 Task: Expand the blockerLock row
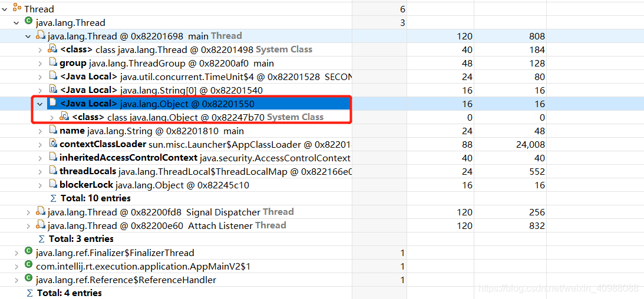pos(40,185)
